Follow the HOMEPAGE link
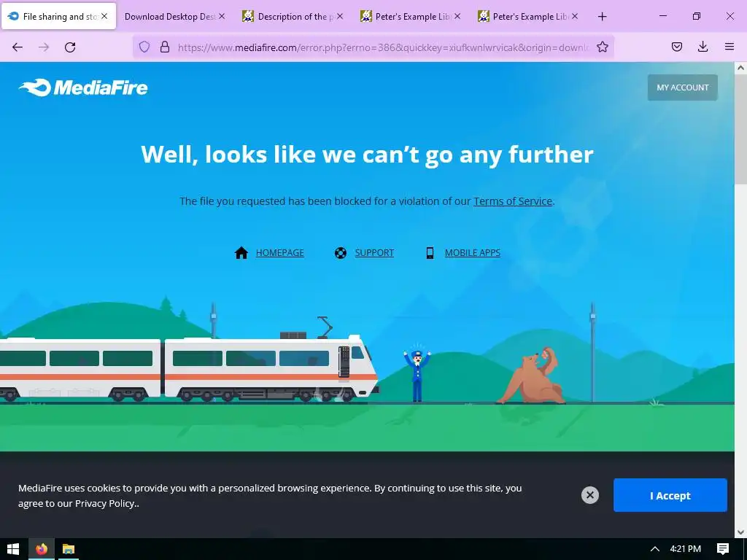 279,253
